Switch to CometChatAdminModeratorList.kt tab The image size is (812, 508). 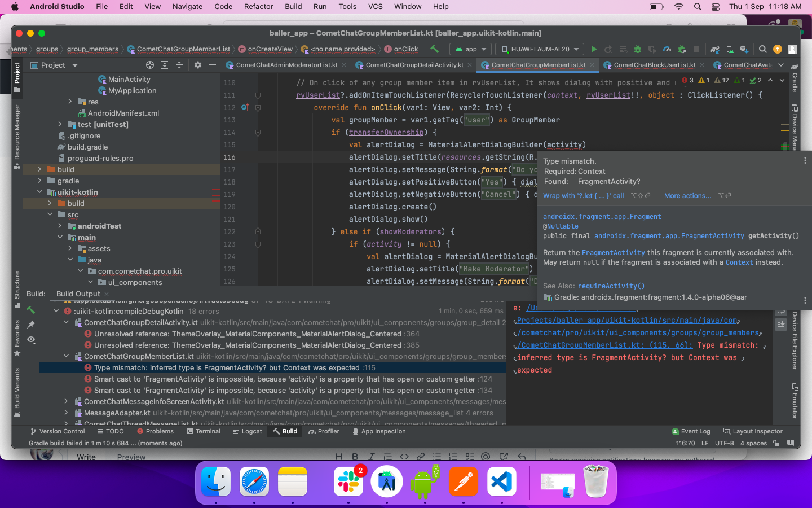click(x=286, y=65)
